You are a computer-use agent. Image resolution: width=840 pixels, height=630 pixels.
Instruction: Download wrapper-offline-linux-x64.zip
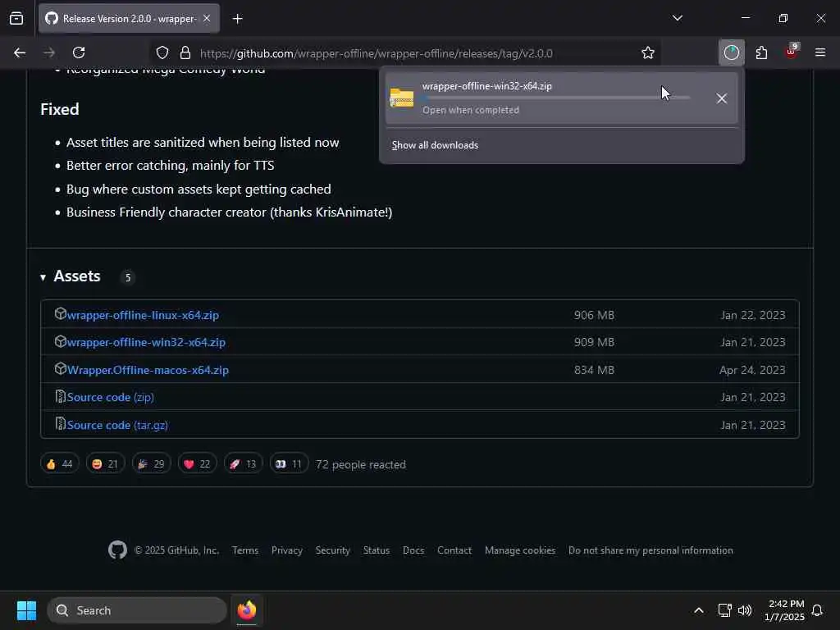coord(143,315)
